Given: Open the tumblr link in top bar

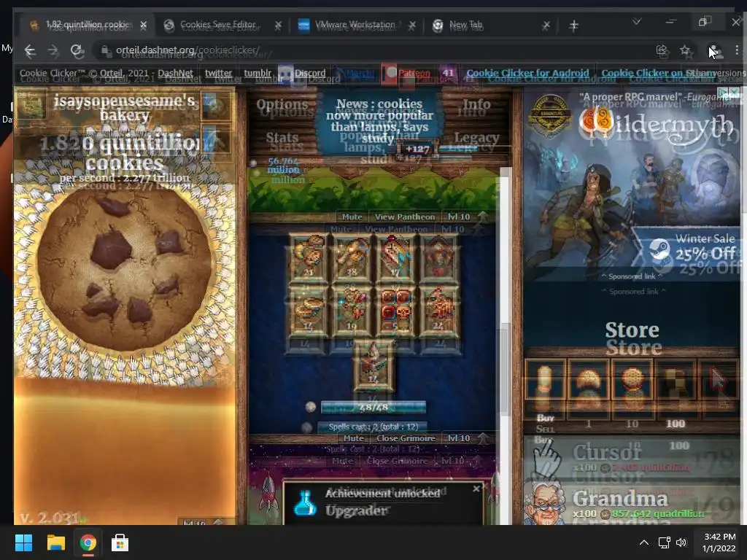Looking at the screenshot, I should [x=258, y=74].
